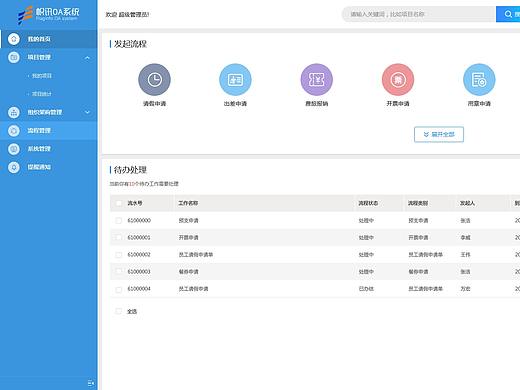520x390 pixels.
Task: Open the second submenu item under project management
Action: [41, 94]
